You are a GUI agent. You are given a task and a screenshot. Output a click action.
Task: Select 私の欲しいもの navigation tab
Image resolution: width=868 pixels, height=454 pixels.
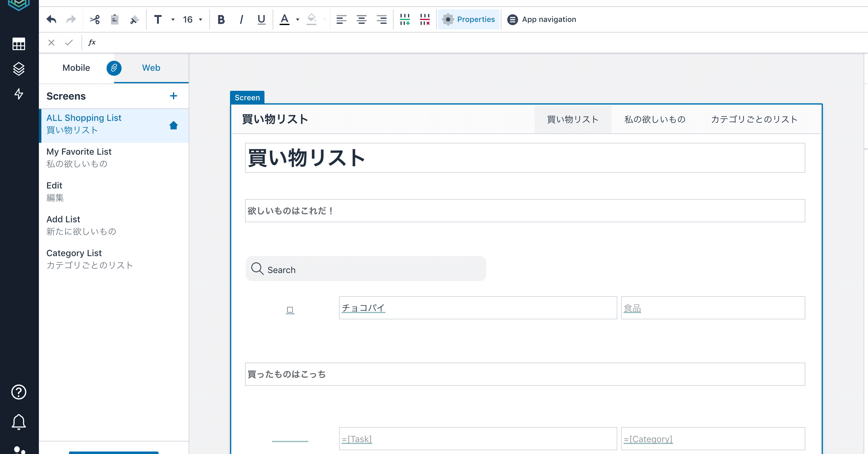pyautogui.click(x=655, y=119)
